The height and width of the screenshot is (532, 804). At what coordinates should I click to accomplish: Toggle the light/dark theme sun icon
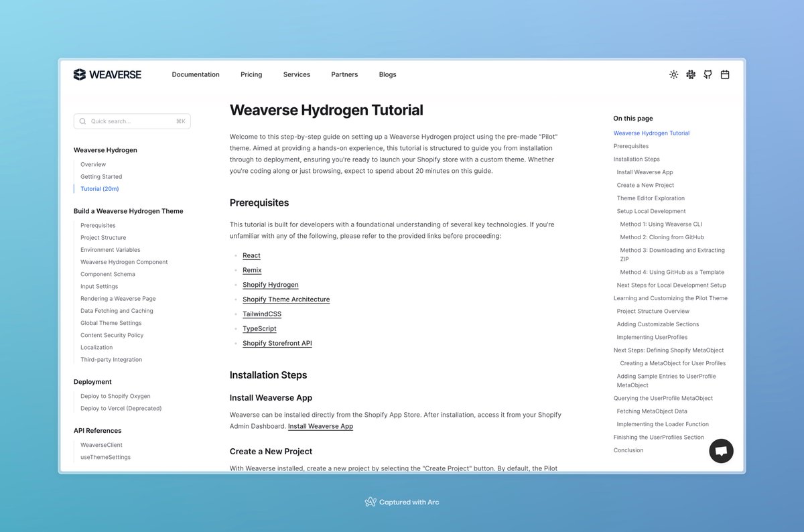(673, 74)
